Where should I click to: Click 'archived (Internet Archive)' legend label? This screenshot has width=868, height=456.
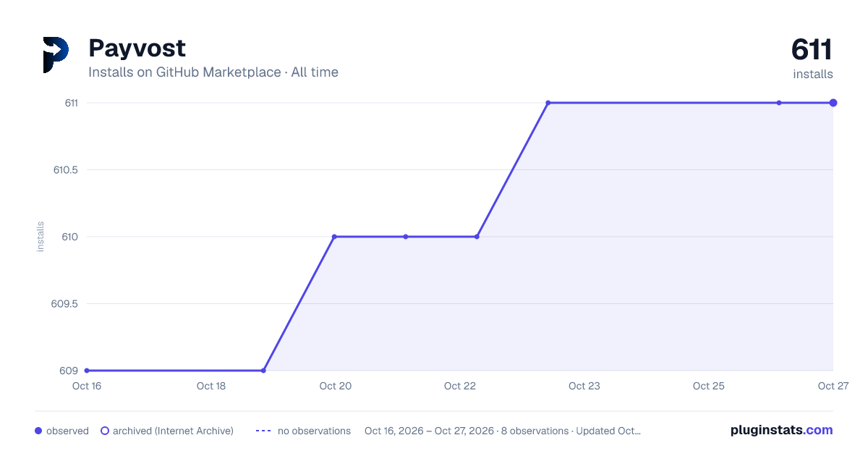click(x=173, y=431)
